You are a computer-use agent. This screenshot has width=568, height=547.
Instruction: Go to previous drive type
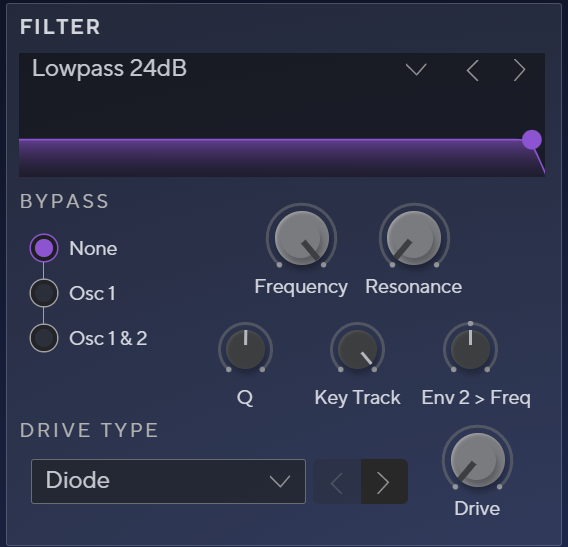point(337,481)
